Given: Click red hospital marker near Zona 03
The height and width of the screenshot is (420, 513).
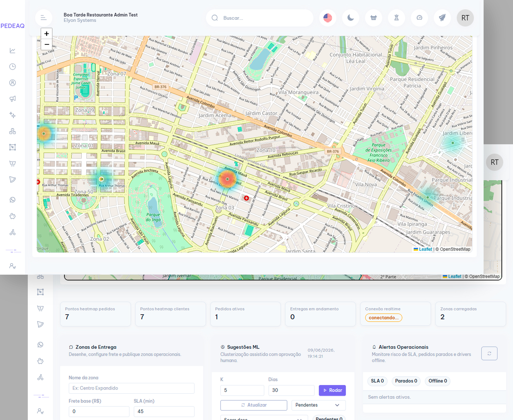Looking at the screenshot, I should point(246,198).
